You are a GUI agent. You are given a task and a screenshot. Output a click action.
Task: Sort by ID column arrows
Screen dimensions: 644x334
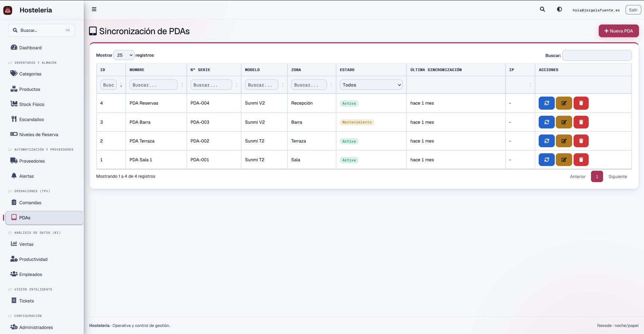(121, 85)
